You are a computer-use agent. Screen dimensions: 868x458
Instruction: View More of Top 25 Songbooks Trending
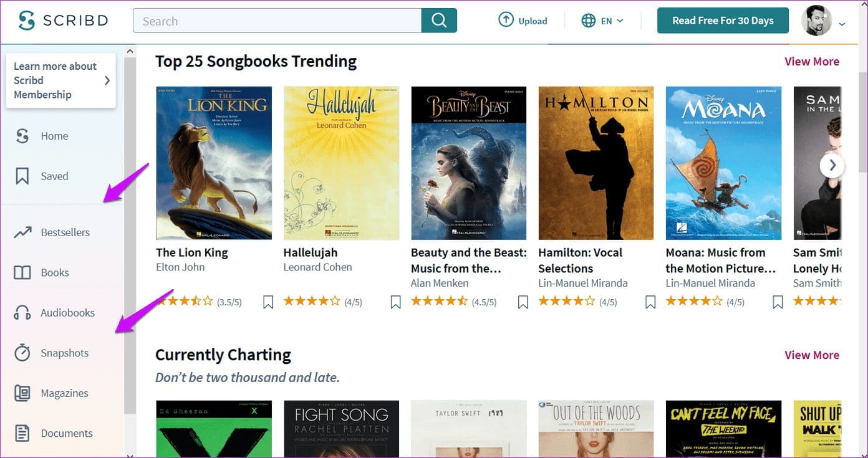point(812,61)
